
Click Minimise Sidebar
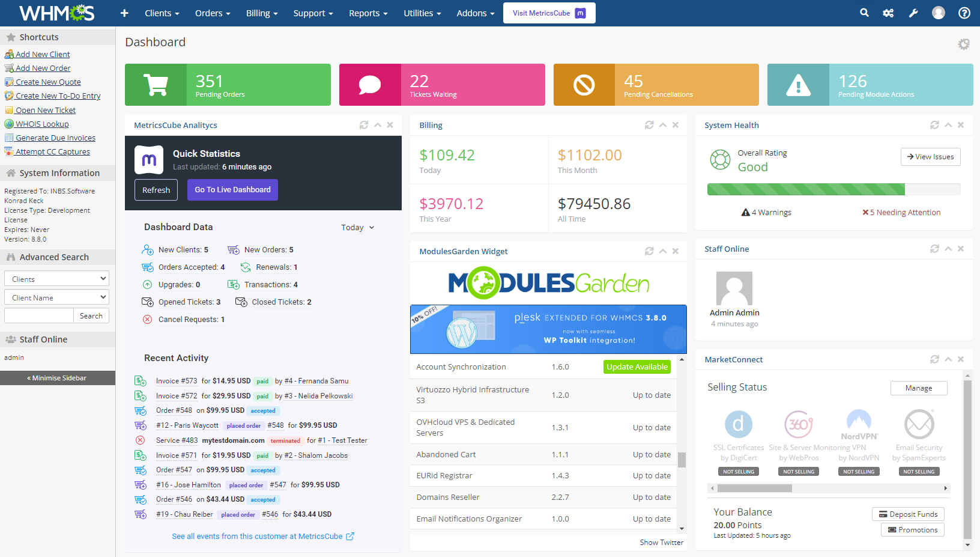click(x=58, y=378)
